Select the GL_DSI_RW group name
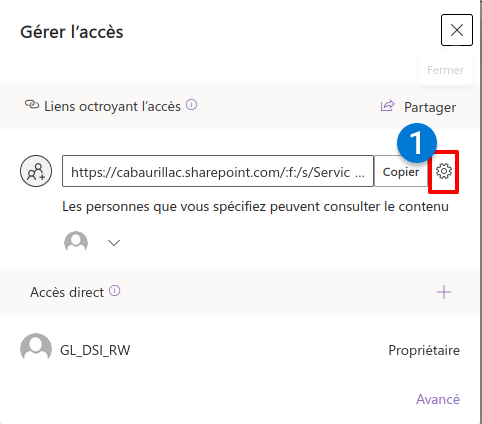 95,350
